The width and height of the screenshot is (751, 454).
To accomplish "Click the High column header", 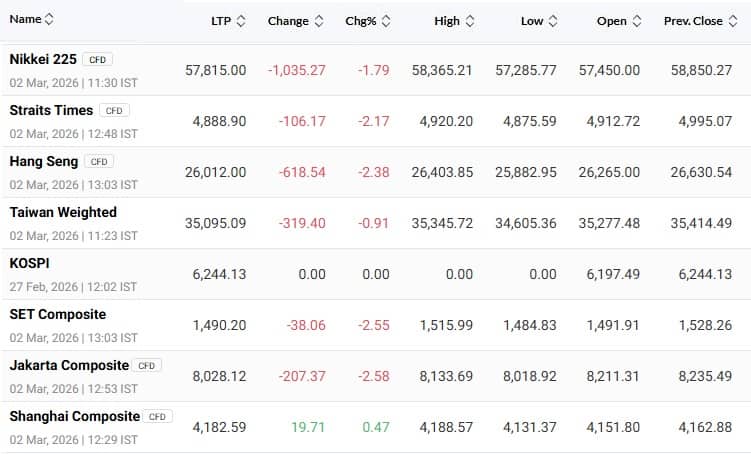I will pos(447,21).
